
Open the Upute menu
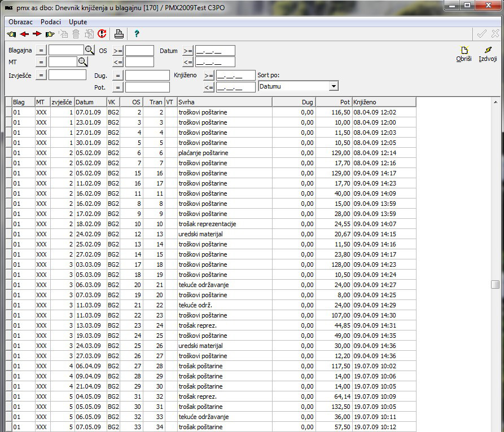78,22
